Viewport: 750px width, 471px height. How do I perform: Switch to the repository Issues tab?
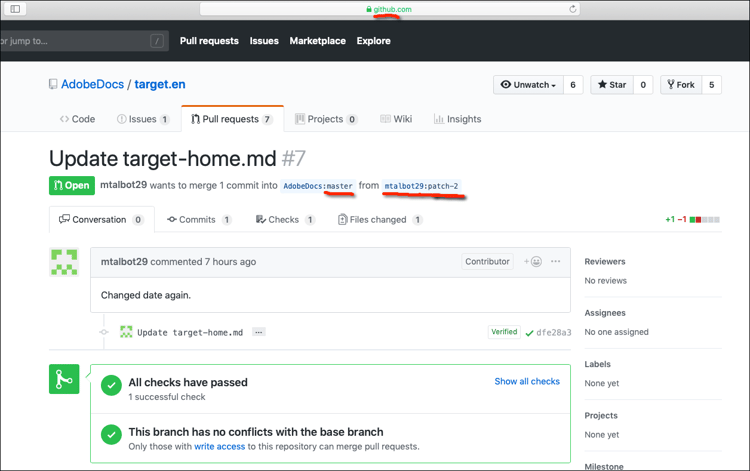click(x=143, y=119)
